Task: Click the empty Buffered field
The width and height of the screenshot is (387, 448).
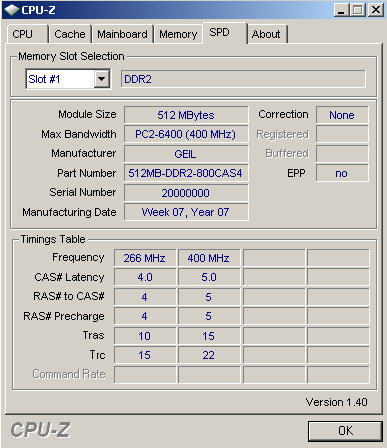Action: (x=342, y=154)
